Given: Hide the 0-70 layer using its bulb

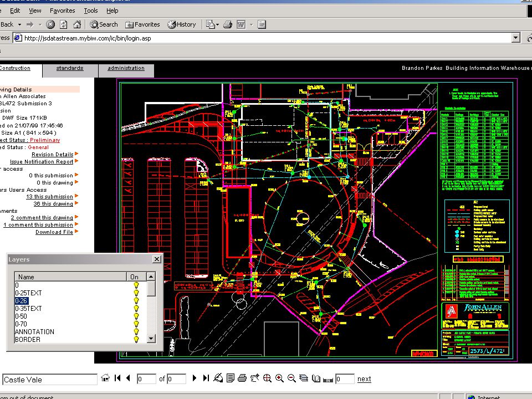Looking at the screenshot, I should coord(136,324).
